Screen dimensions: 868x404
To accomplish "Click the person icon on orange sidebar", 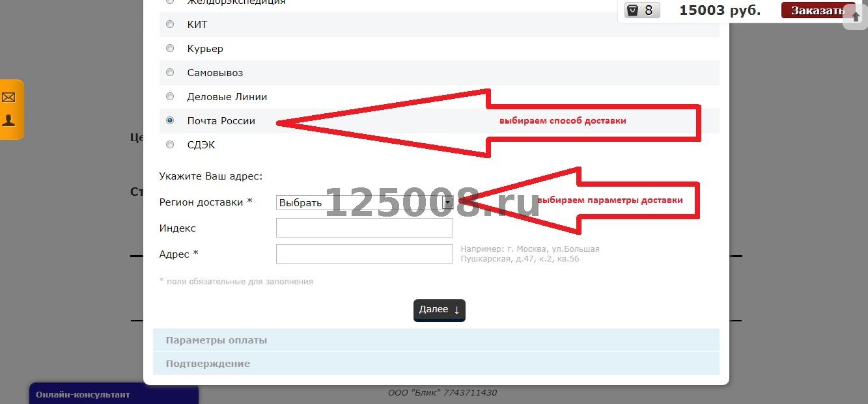I will click(x=8, y=120).
